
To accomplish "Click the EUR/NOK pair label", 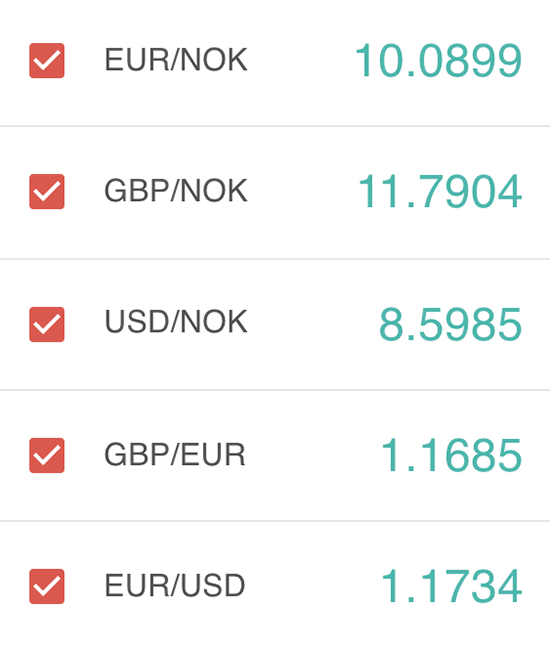I will coord(176,60).
